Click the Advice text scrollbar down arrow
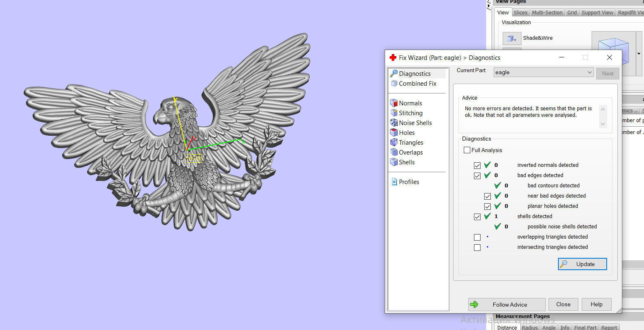The image size is (644, 330). point(603,124)
